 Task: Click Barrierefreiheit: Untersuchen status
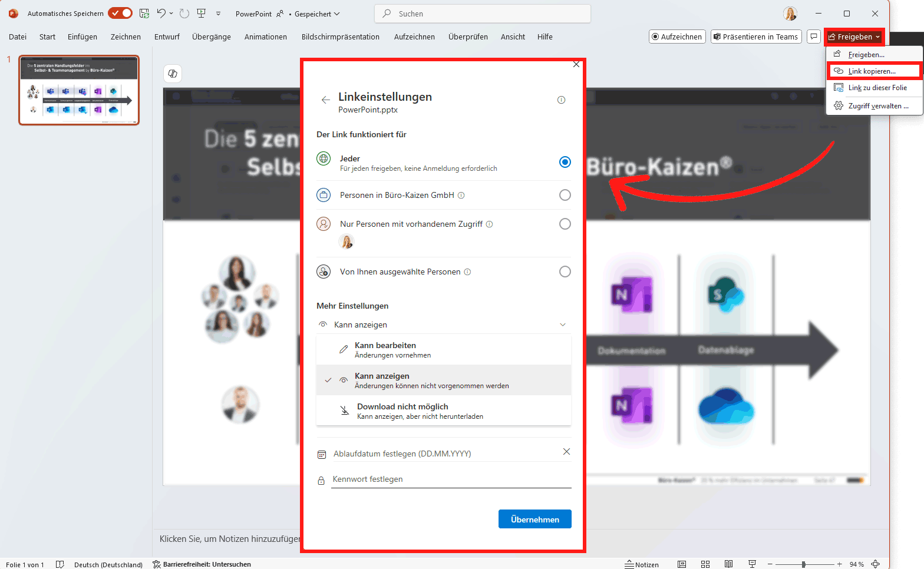point(202,564)
